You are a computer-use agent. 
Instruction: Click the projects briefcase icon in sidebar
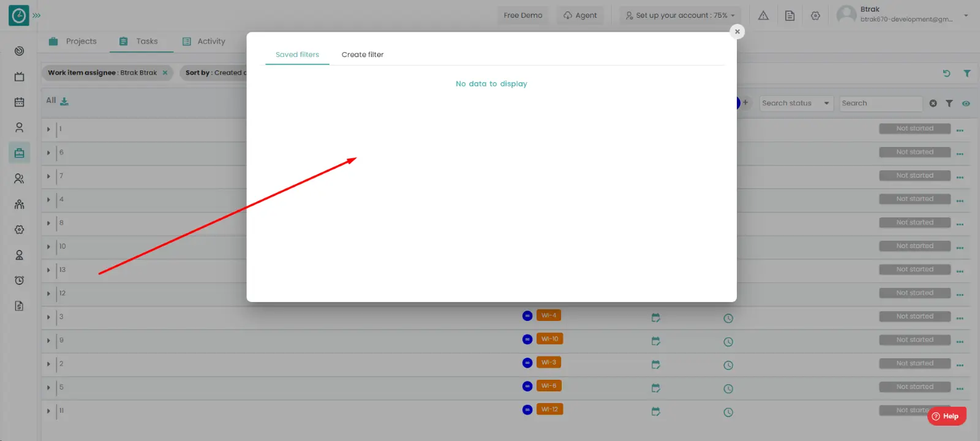coord(19,153)
